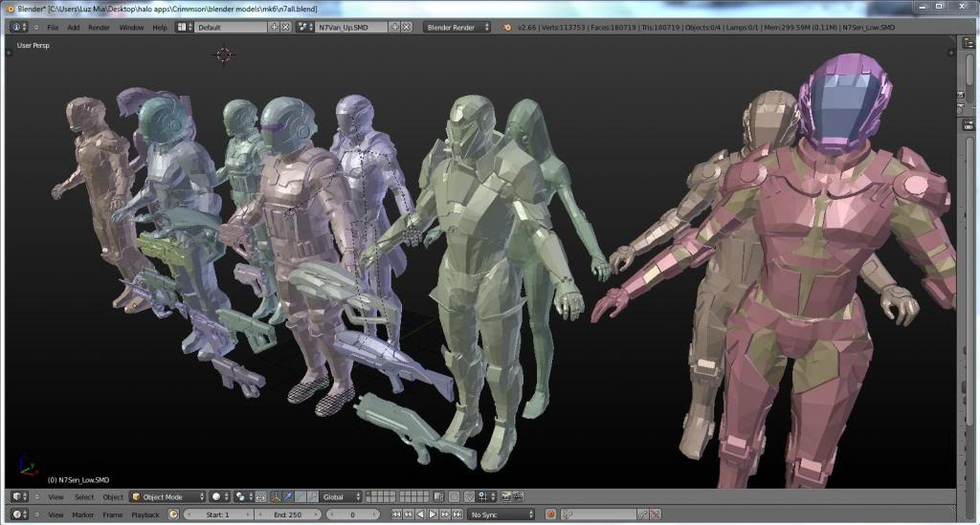Screen dimensions: 980x525
Task: Open the Render menu
Action: click(99, 27)
